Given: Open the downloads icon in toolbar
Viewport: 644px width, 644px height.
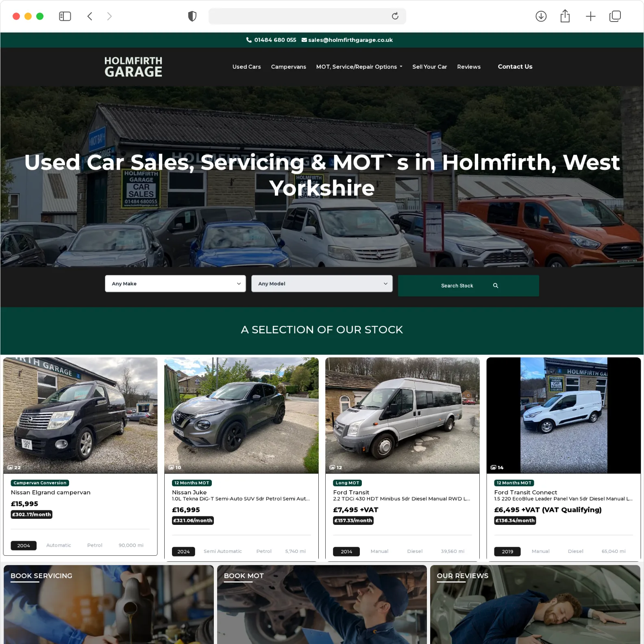Looking at the screenshot, I should tap(541, 16).
